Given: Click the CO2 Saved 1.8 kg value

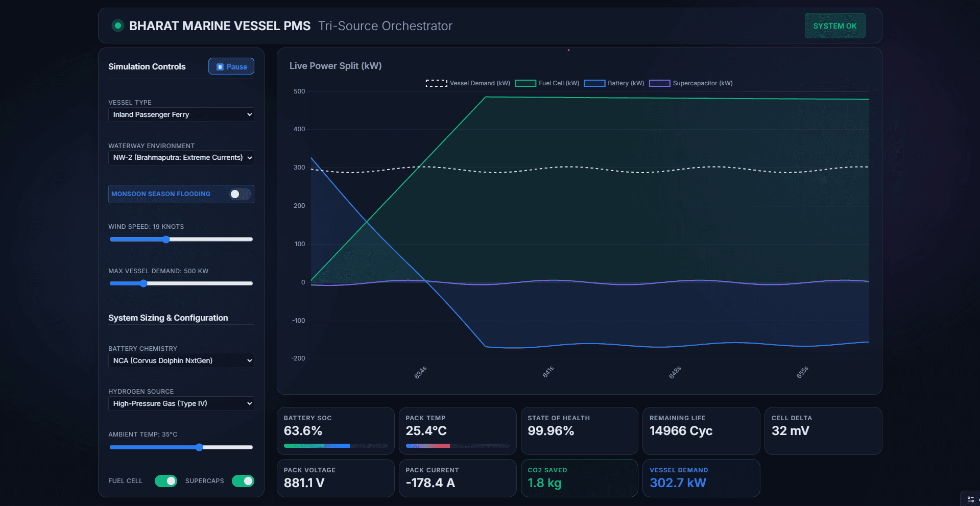Looking at the screenshot, I should [x=544, y=483].
